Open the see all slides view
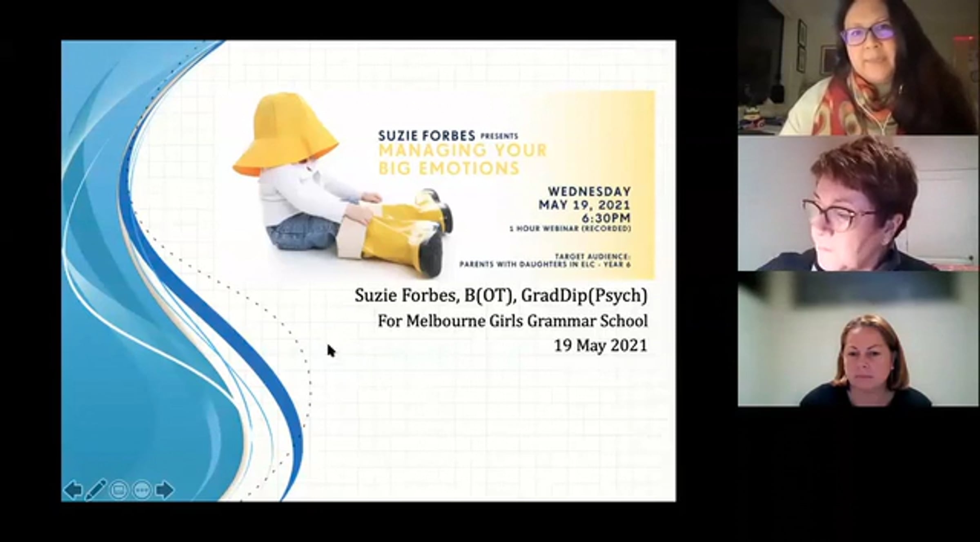This screenshot has width=980, height=542. tap(119, 490)
